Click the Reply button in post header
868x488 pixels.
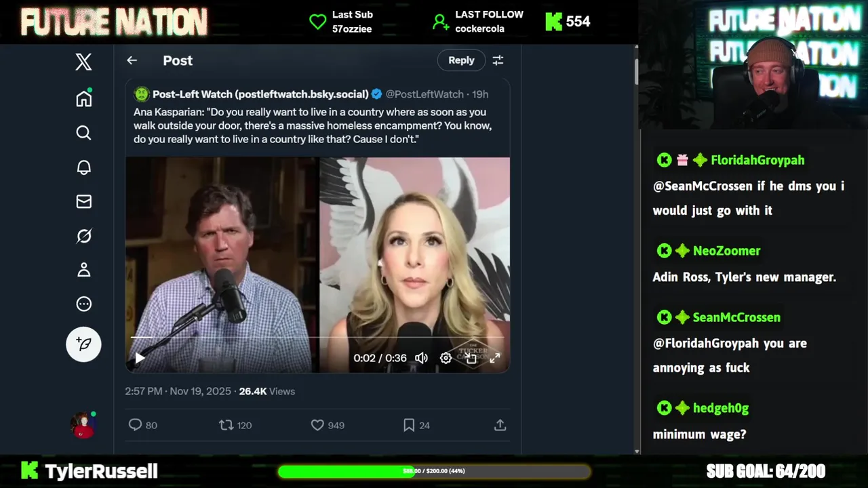click(461, 60)
